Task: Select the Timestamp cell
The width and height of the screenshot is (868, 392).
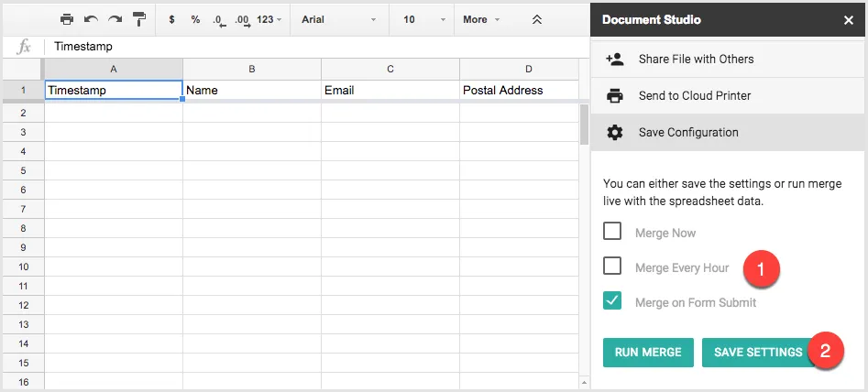Action: coord(114,90)
